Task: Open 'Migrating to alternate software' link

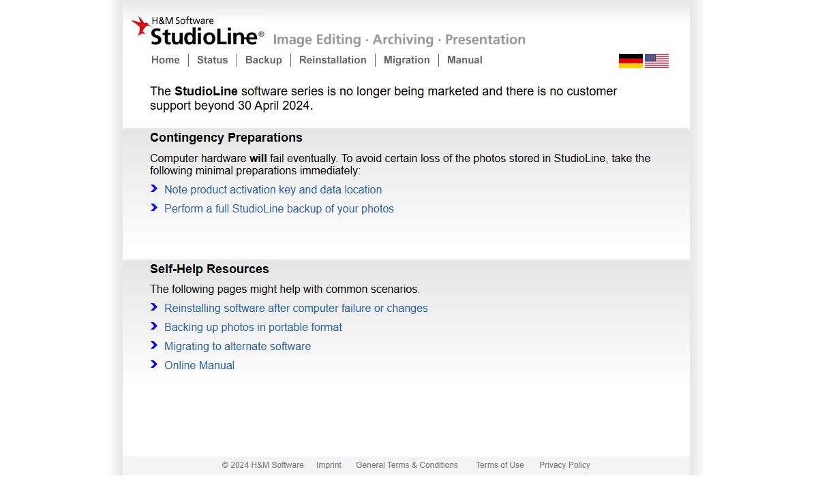Action: 237,346
